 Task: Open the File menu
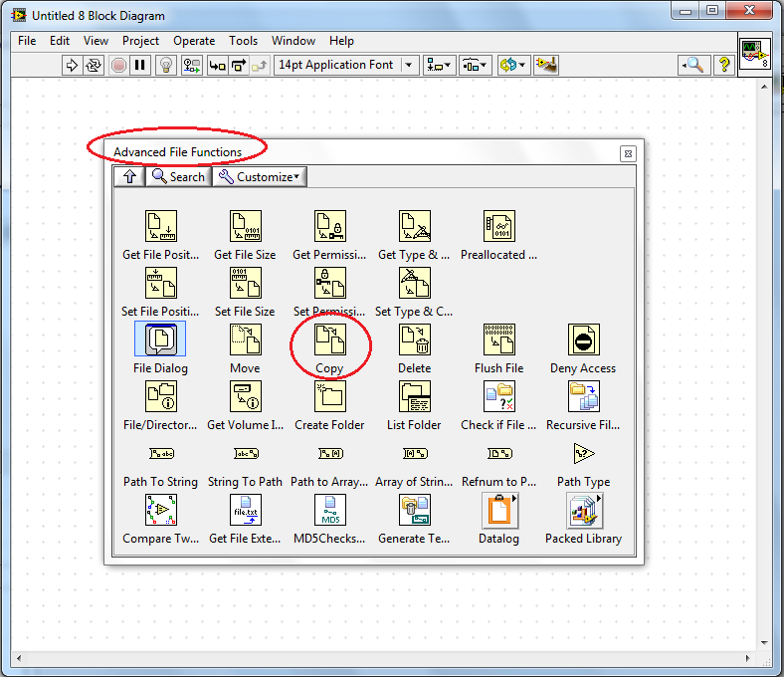coord(27,41)
